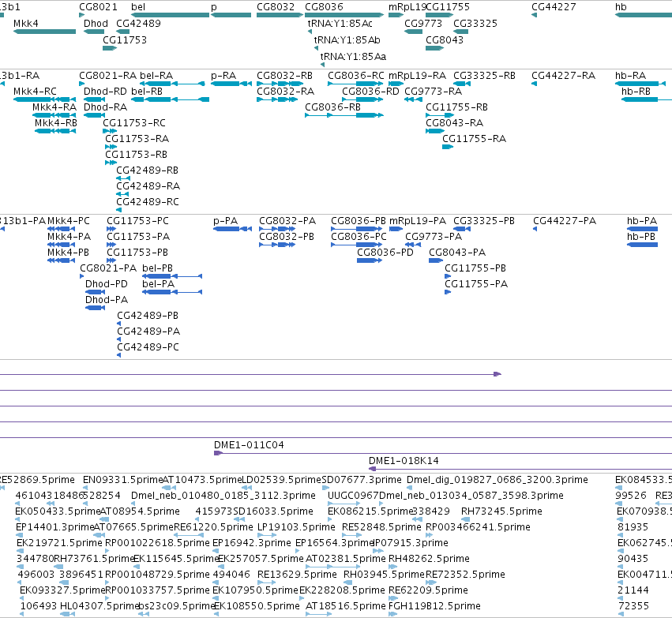Click the DME1-018K14 clone label
Screen dimensions: 672x618
tap(404, 461)
